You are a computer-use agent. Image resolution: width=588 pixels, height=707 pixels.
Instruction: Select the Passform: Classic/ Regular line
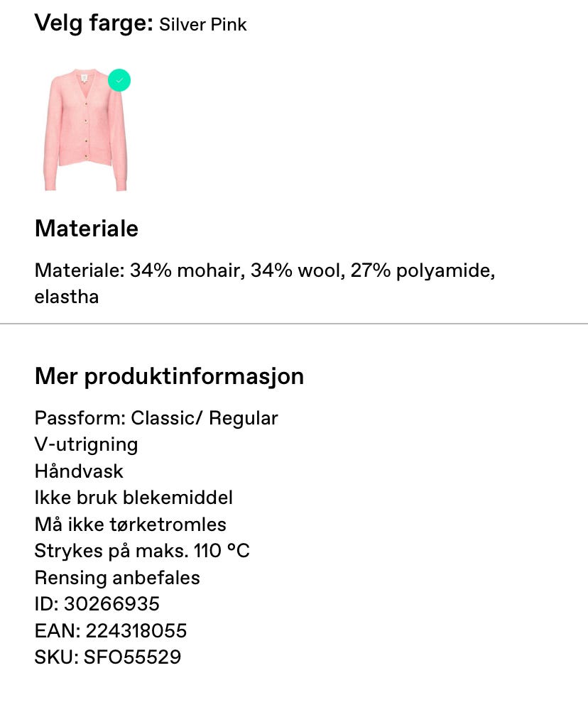tap(156, 418)
